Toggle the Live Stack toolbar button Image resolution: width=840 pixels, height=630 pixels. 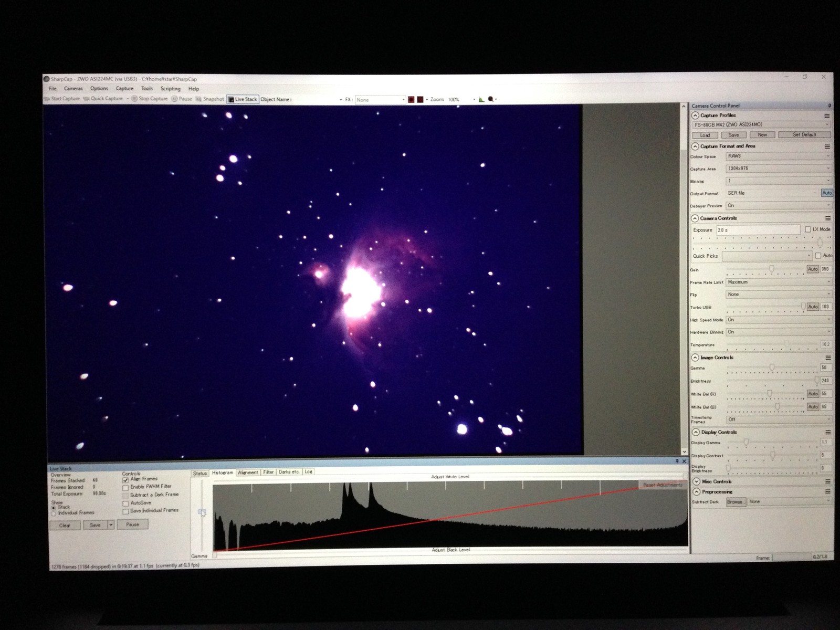[x=243, y=99]
